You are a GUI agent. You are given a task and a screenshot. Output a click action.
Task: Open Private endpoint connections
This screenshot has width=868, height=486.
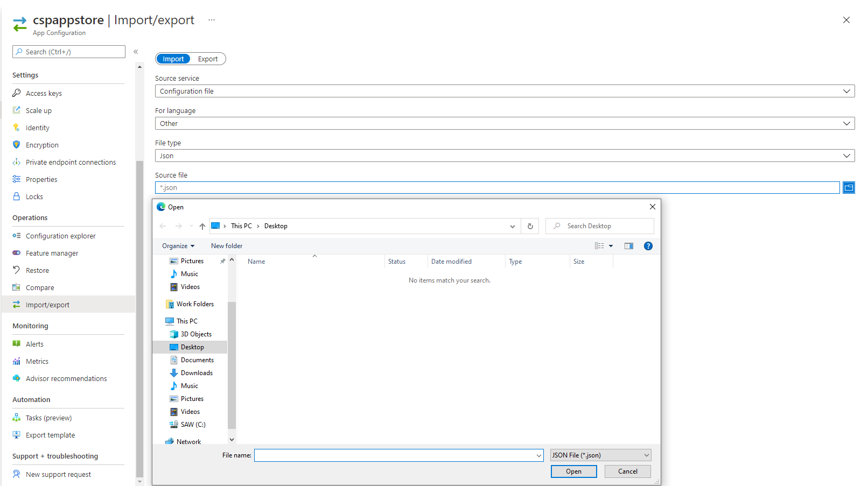tap(71, 162)
